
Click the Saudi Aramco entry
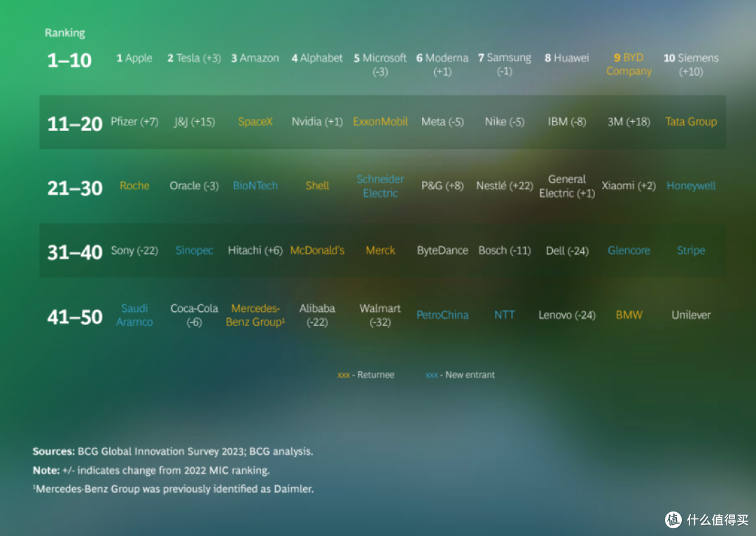[134, 315]
